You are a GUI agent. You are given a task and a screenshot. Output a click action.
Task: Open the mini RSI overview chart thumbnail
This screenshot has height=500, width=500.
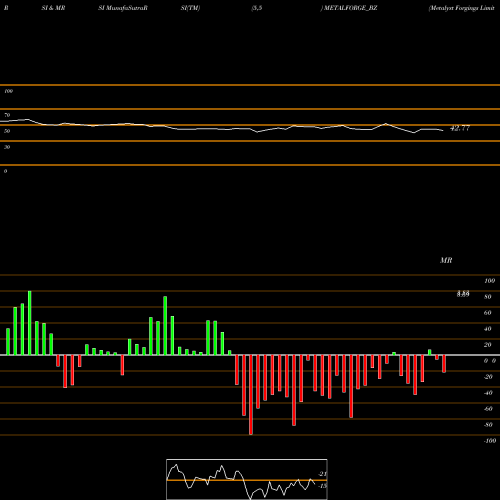pos(247,479)
